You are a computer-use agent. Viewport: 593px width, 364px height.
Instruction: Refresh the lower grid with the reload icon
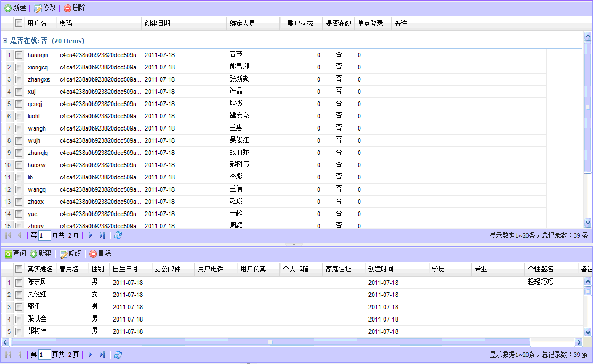118,355
